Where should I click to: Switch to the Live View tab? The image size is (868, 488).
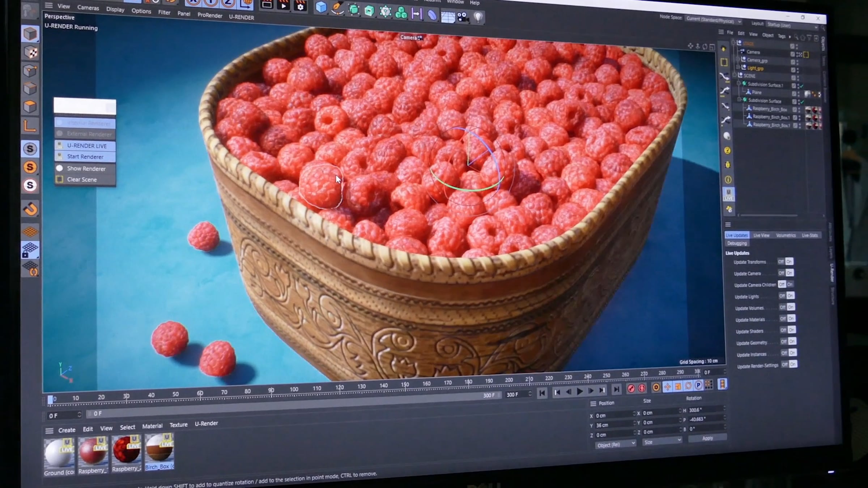pyautogui.click(x=761, y=235)
